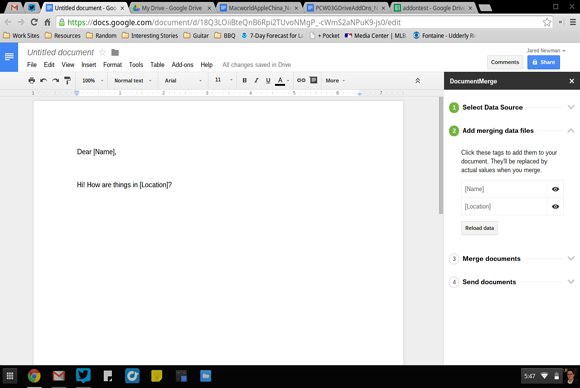Open the Arial font dropdown
The image size is (580, 388).
pos(183,80)
